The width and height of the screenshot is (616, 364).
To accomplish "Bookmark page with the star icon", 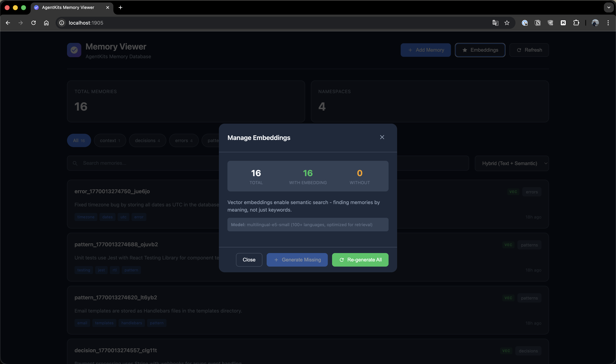I will point(507,23).
